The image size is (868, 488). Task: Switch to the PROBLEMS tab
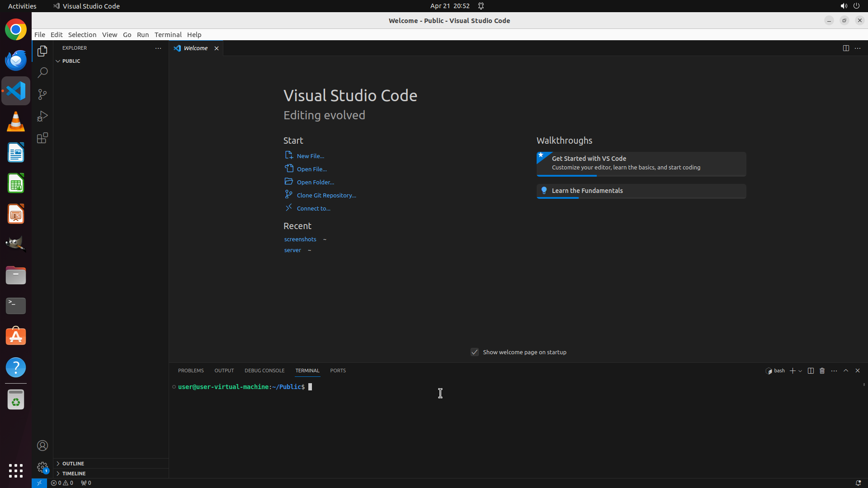coord(191,371)
